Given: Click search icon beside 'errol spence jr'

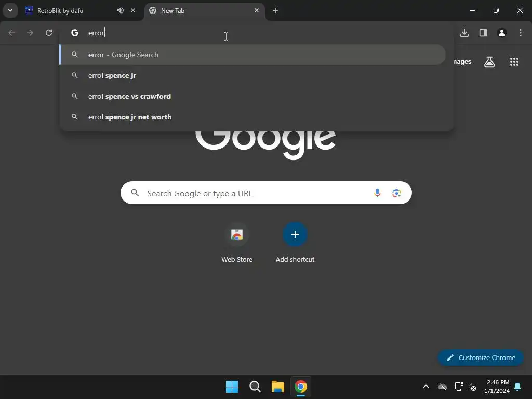Looking at the screenshot, I should [x=75, y=75].
